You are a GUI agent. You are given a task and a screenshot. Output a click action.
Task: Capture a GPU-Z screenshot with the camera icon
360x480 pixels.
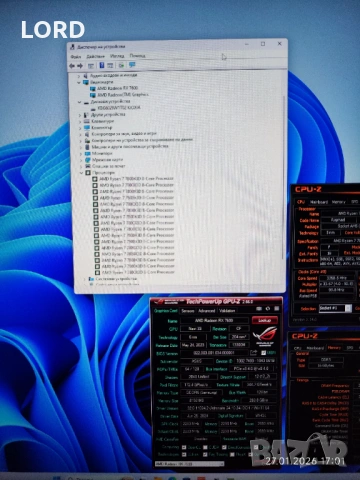259,309
